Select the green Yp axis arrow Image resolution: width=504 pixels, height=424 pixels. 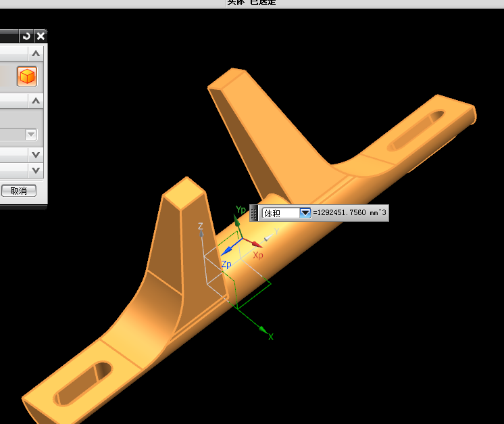237,218
